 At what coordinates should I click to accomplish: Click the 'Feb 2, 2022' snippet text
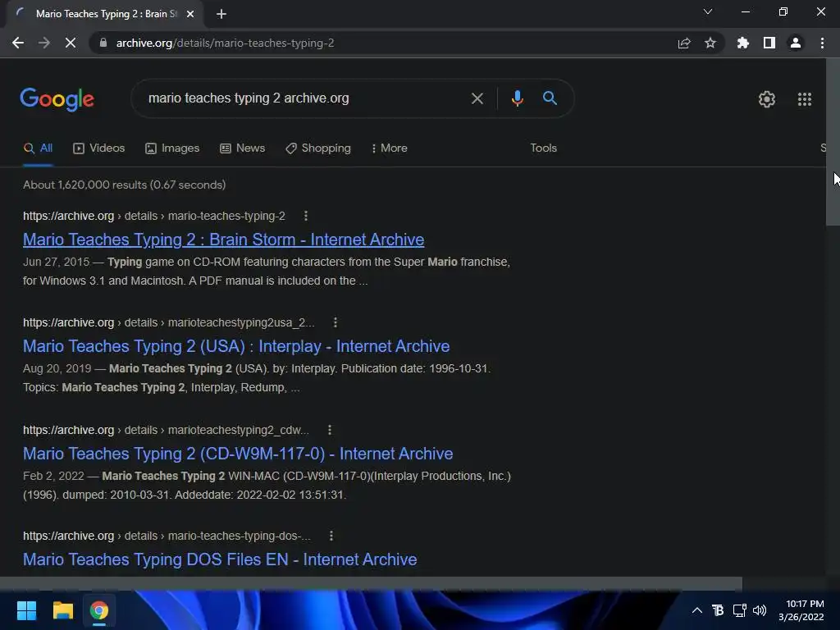pyautogui.click(x=53, y=476)
